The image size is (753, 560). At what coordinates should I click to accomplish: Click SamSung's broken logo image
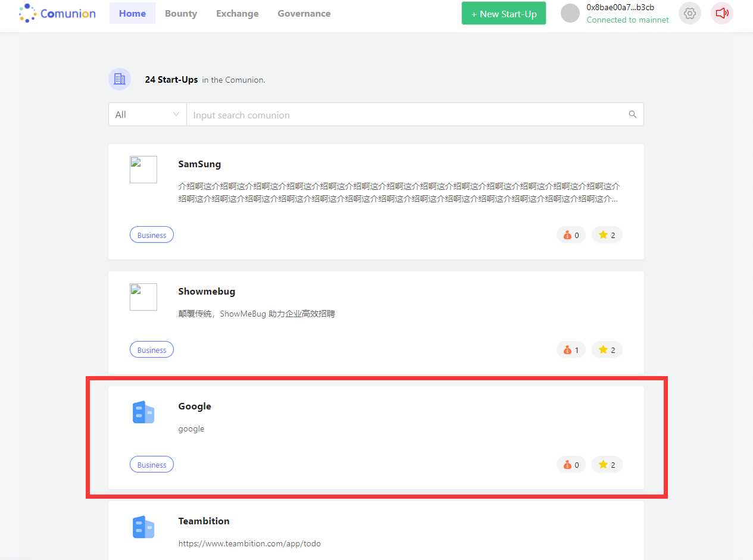point(143,170)
